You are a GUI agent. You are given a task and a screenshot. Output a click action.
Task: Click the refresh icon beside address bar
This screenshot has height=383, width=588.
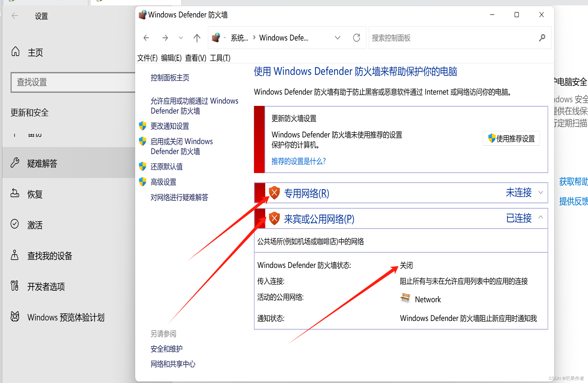tap(356, 38)
